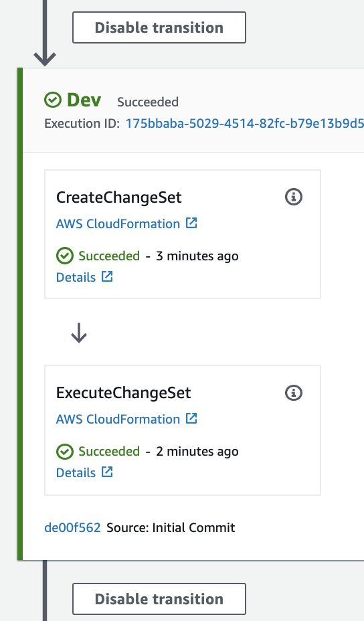Click the info icon on ExecuteChangeSet card
The image size is (364, 621).
(294, 393)
